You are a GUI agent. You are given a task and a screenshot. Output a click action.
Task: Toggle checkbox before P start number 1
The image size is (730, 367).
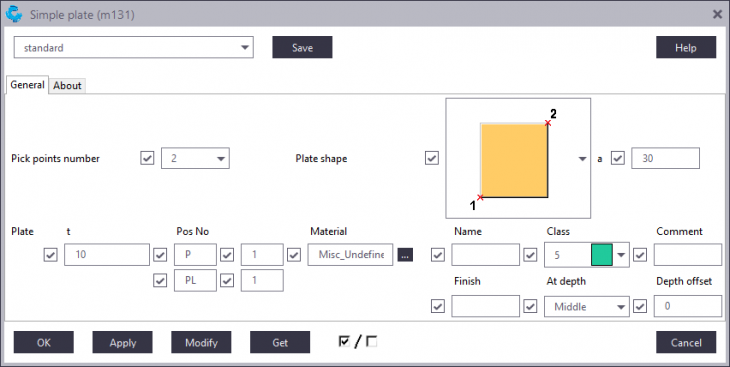[227, 255]
